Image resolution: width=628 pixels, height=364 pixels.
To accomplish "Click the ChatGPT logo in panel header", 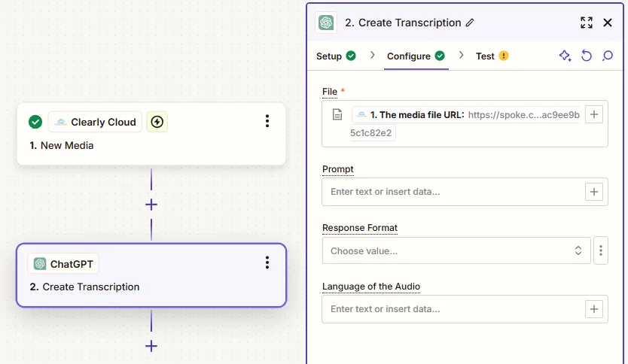I will 326,23.
